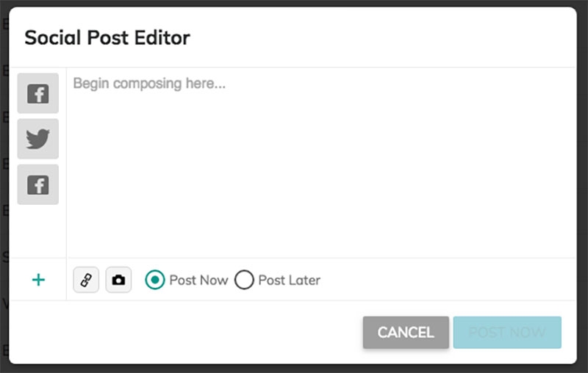Select the top Facebook account icon
Image resolution: width=588 pixels, height=373 pixels.
tap(37, 93)
